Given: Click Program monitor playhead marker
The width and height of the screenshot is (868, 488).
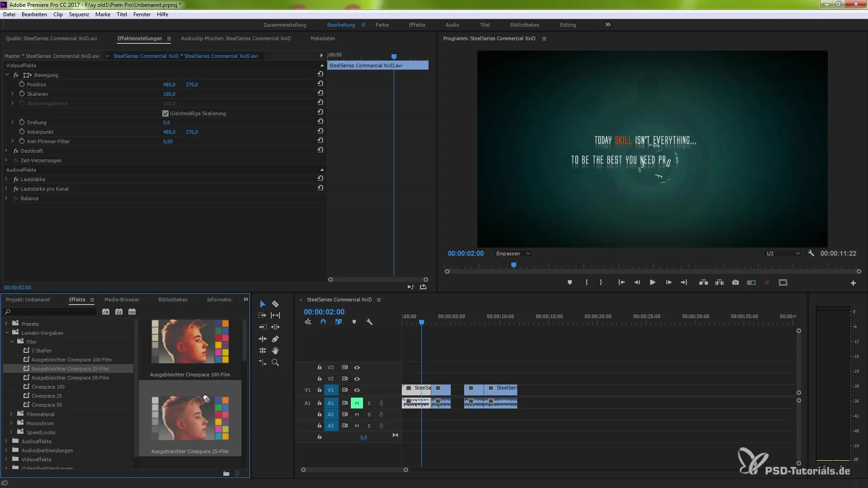Looking at the screenshot, I should [x=514, y=265].
